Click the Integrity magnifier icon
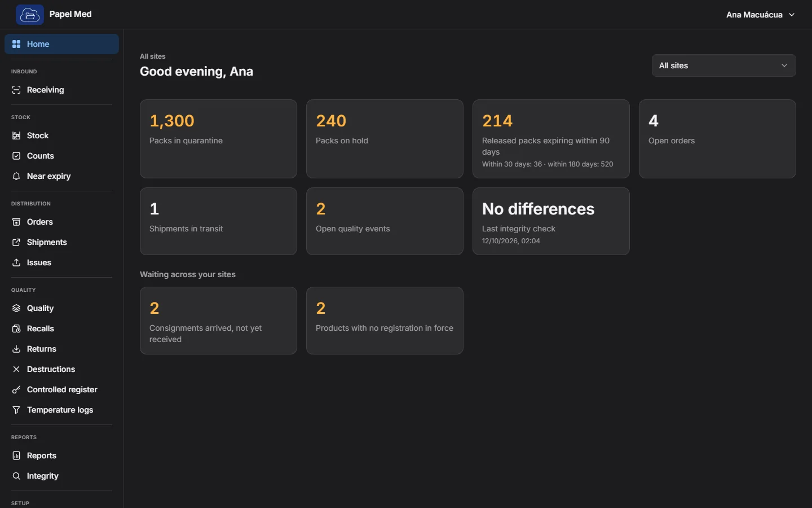Viewport: 812px width, 508px height. 16,476
